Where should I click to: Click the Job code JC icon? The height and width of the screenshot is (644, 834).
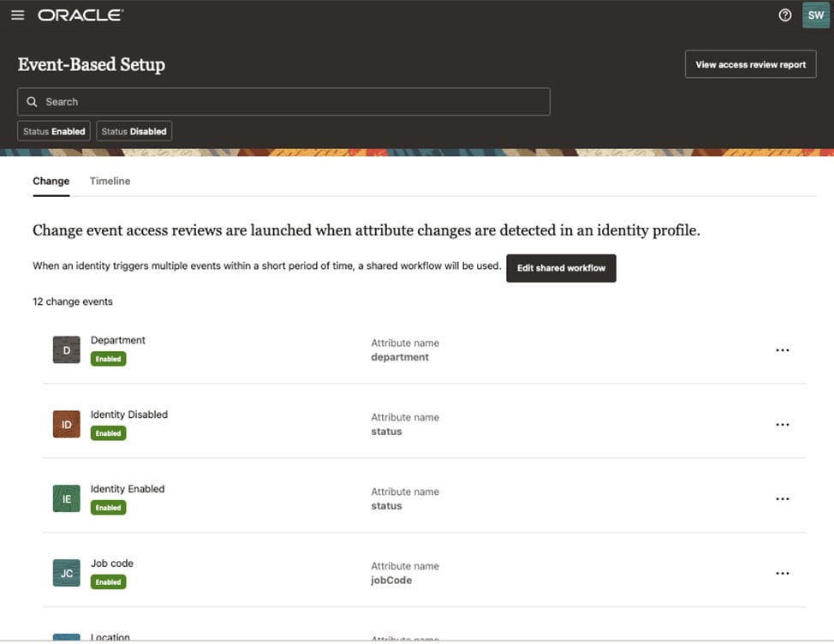(x=66, y=573)
